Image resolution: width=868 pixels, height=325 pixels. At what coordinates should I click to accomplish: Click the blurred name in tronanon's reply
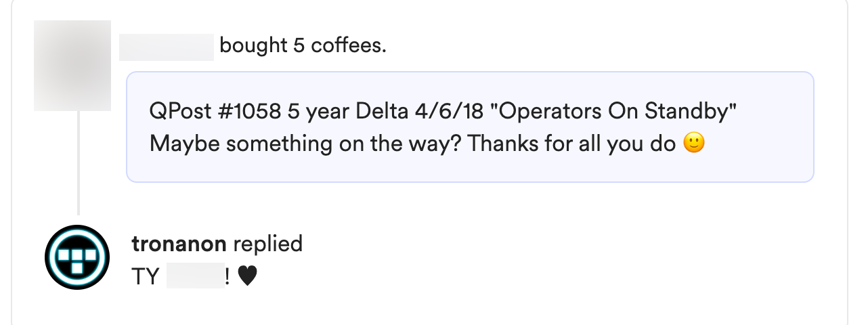coord(195,277)
